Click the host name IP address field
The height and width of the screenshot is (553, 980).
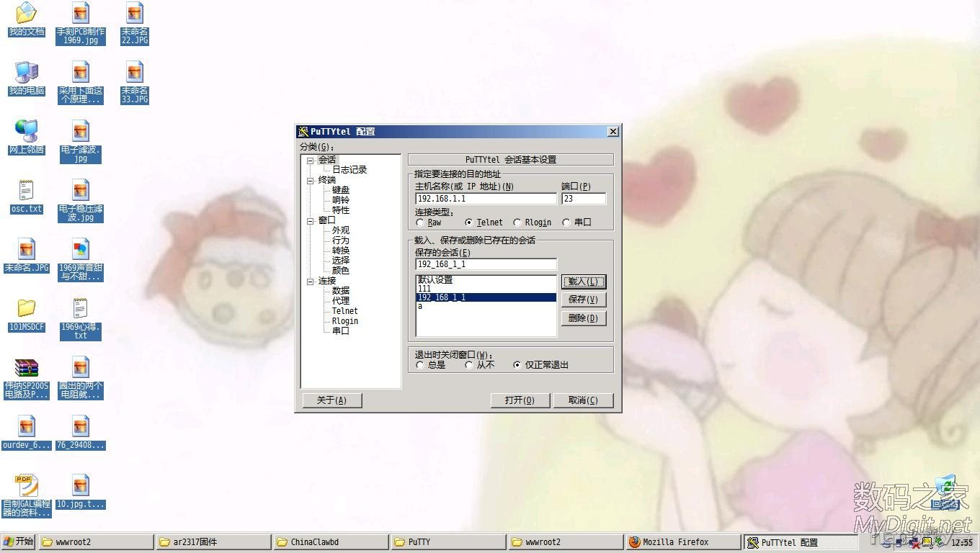[x=486, y=199]
